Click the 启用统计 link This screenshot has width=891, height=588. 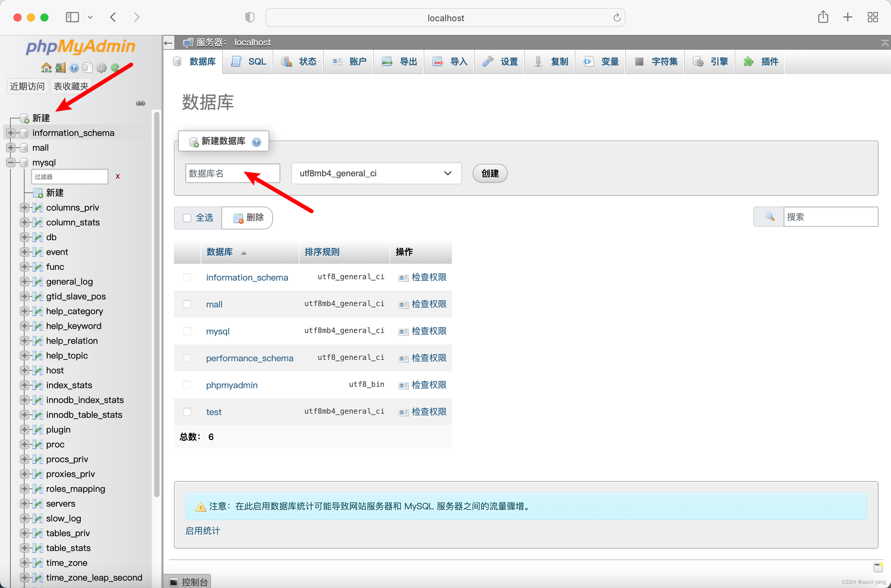[x=203, y=531]
